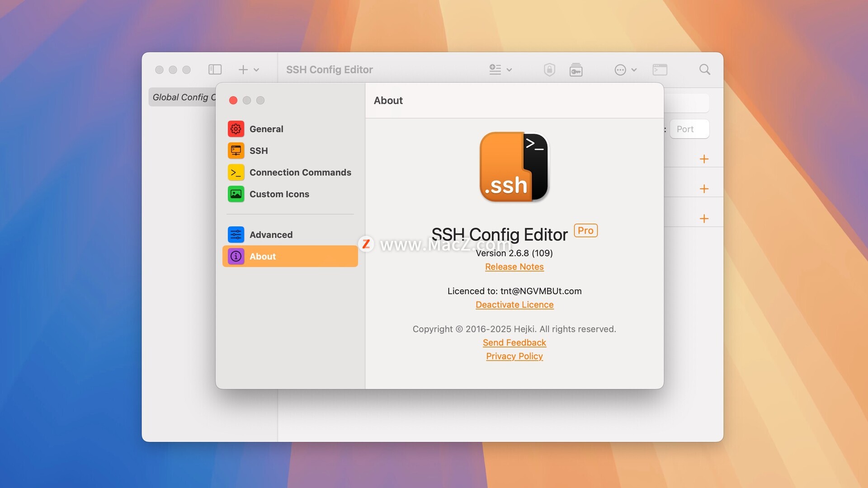The width and height of the screenshot is (868, 488).
Task: Click the .ssh app logo image
Action: pos(514,167)
